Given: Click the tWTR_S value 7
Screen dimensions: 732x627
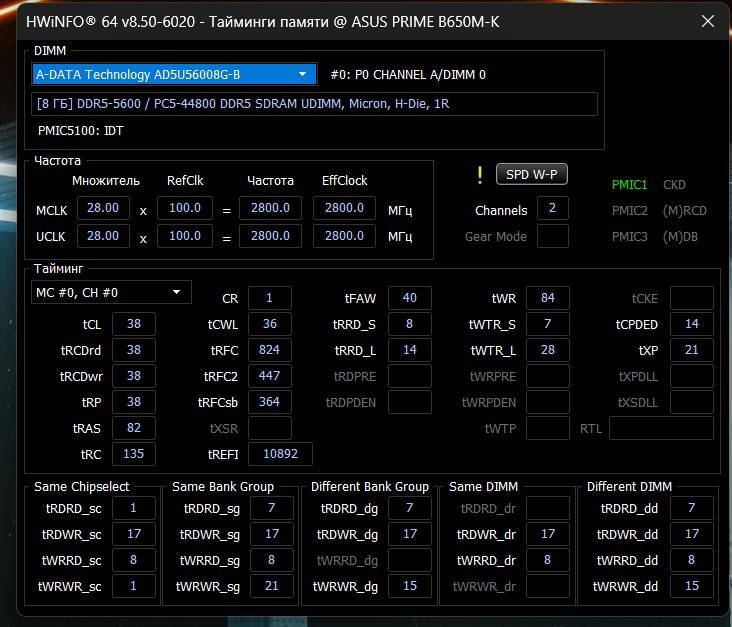Looking at the screenshot, I should tap(548, 324).
